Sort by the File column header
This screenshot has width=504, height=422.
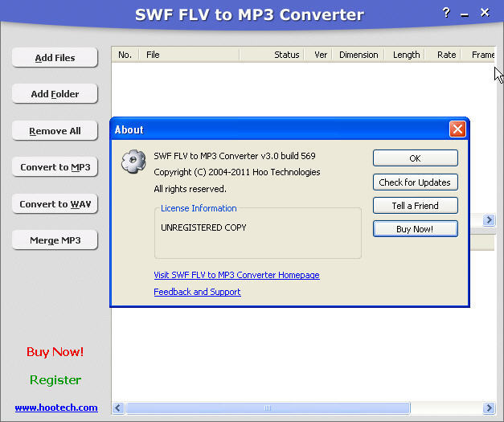pos(189,55)
